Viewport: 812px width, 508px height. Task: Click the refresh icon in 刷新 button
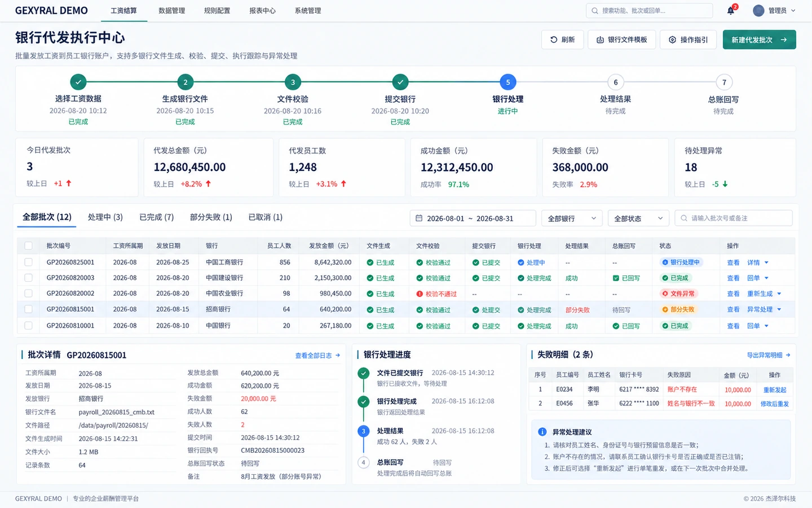[x=554, y=40]
